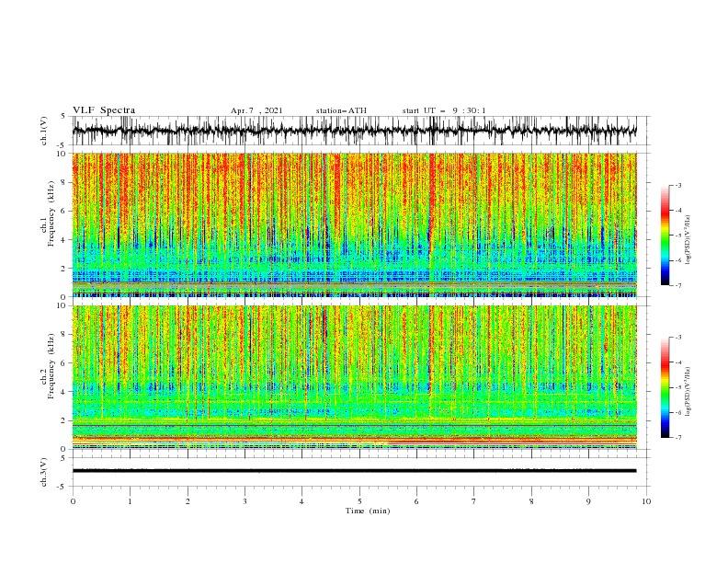Click time axis tick label "1"
The width and height of the screenshot is (728, 563).
coord(130,501)
